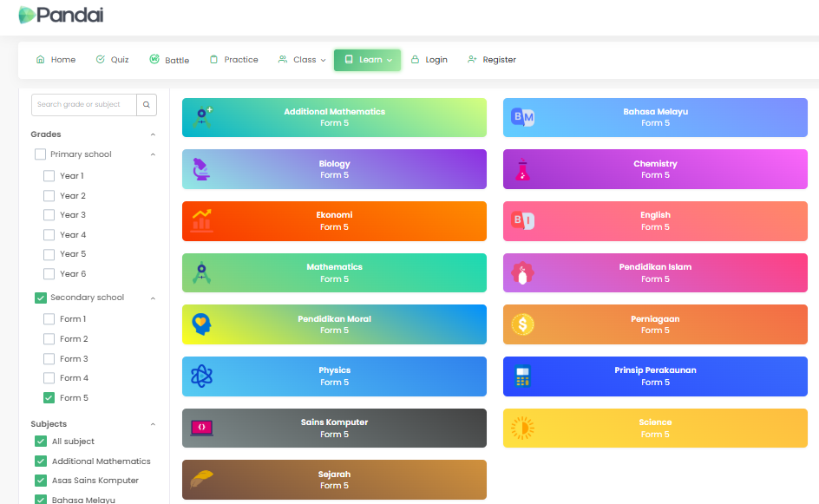Click the atom icon on Physics card
This screenshot has width=819, height=504.
coord(201,376)
